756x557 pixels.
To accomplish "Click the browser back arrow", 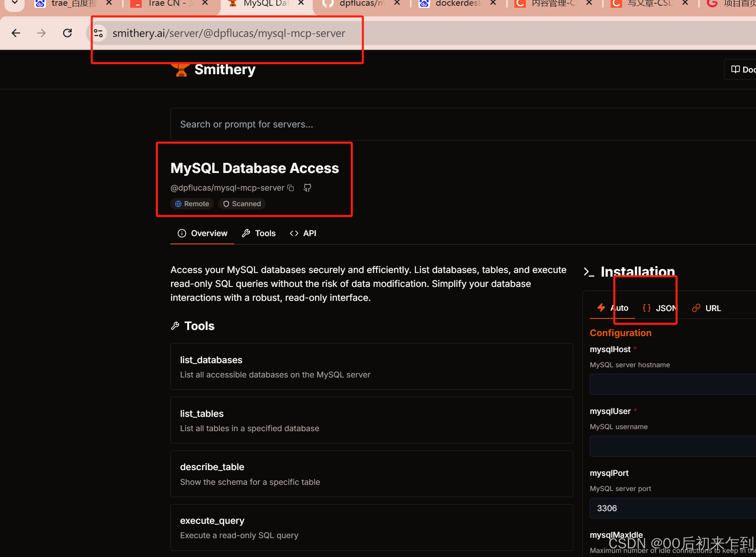I will (16, 33).
